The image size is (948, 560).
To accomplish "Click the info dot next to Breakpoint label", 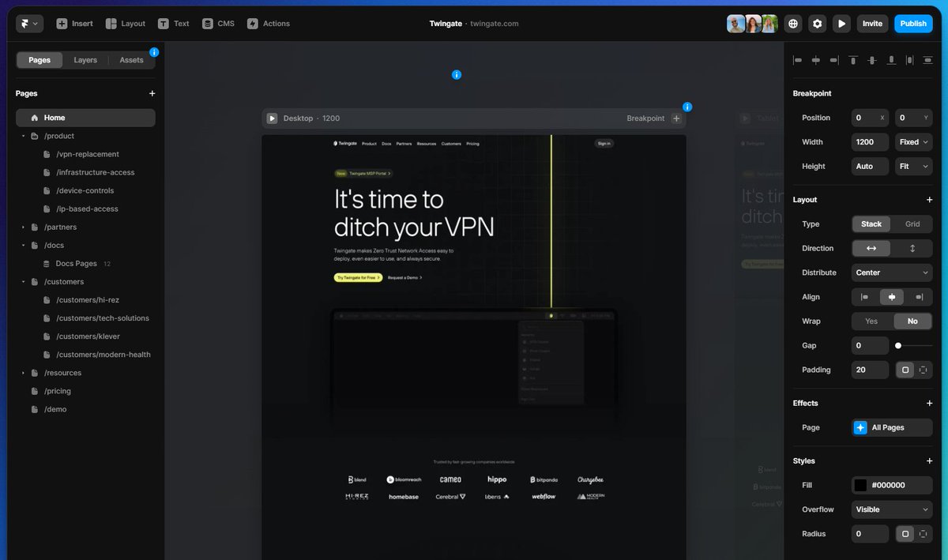I will point(687,107).
